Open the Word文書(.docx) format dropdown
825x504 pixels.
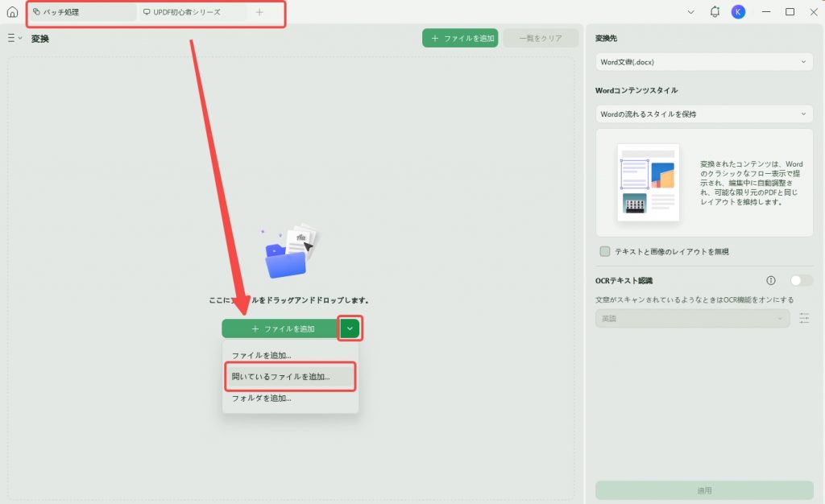pos(704,62)
